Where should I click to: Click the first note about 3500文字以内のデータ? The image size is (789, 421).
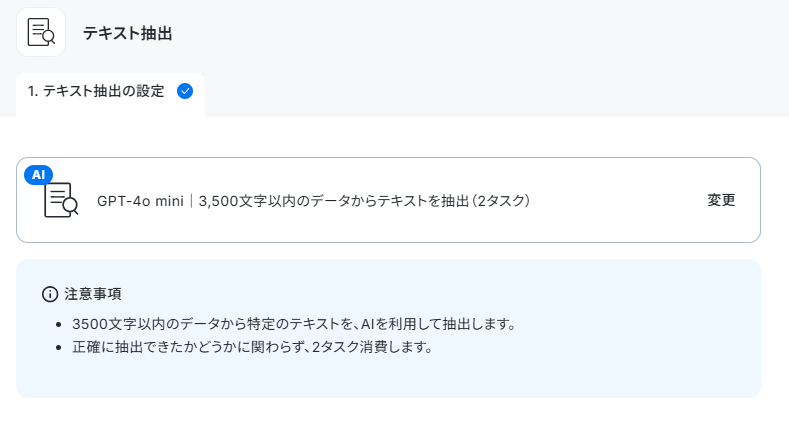[294, 324]
